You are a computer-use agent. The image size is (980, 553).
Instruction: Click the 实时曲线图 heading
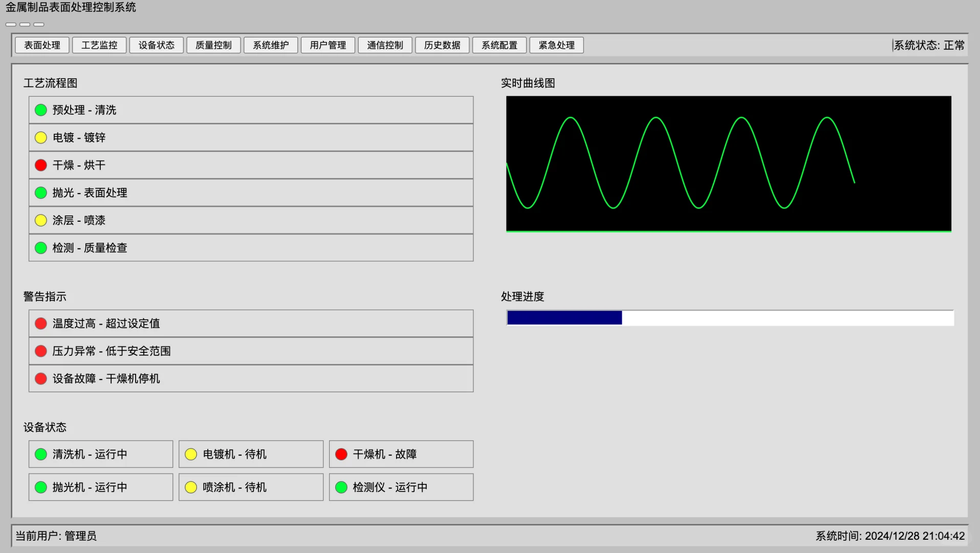point(528,83)
